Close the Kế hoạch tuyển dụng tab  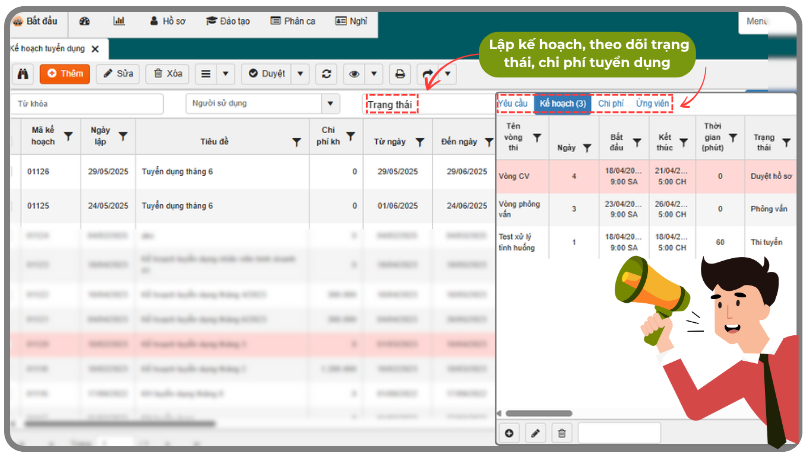coord(95,49)
